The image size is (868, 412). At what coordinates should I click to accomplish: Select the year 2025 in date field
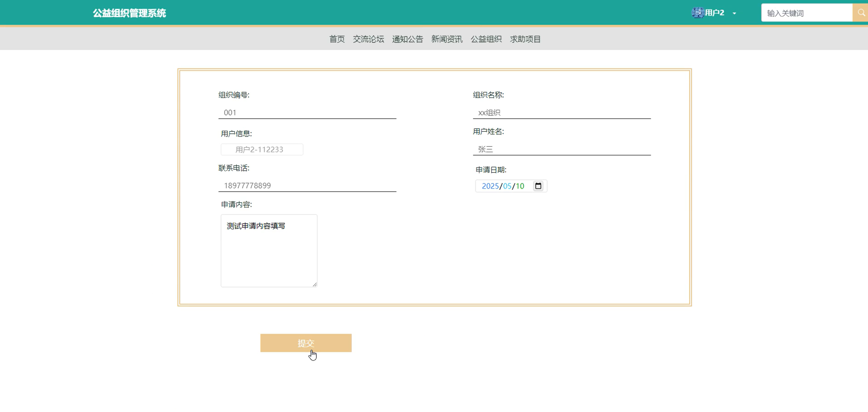click(490, 186)
